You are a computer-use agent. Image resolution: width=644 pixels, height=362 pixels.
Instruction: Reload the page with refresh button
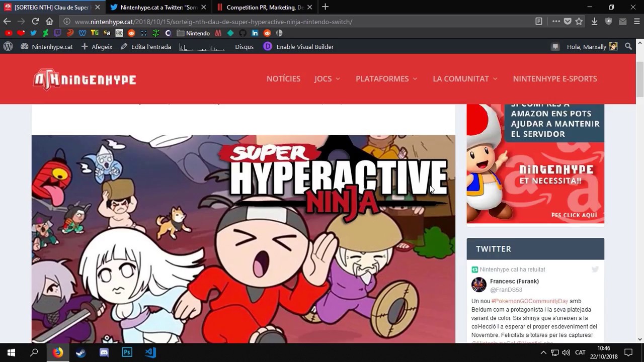tap(35, 21)
